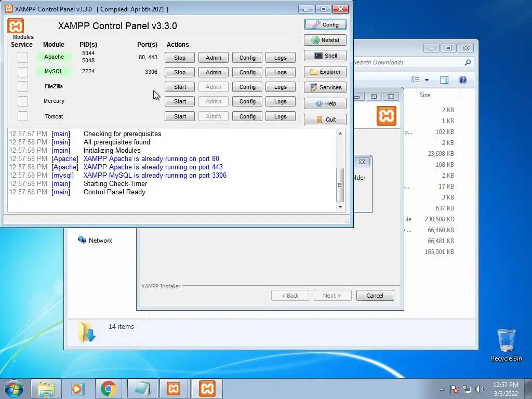Select the 230,508 KB file size entry
532x399 pixels.
439,219
